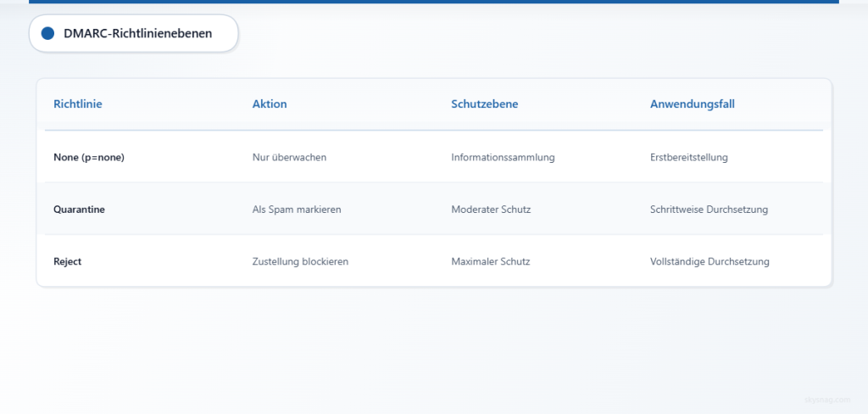
Task: Click the Schutzebene column header
Action: (484, 104)
